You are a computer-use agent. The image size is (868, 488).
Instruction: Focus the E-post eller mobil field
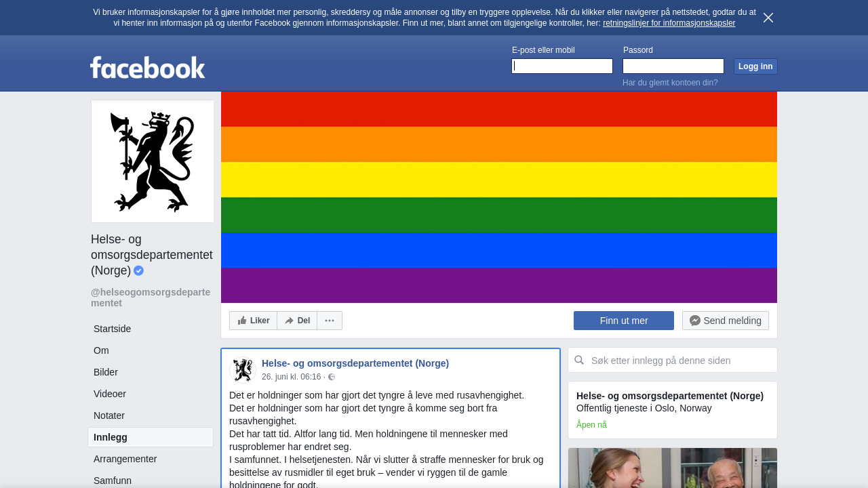coord(562,66)
